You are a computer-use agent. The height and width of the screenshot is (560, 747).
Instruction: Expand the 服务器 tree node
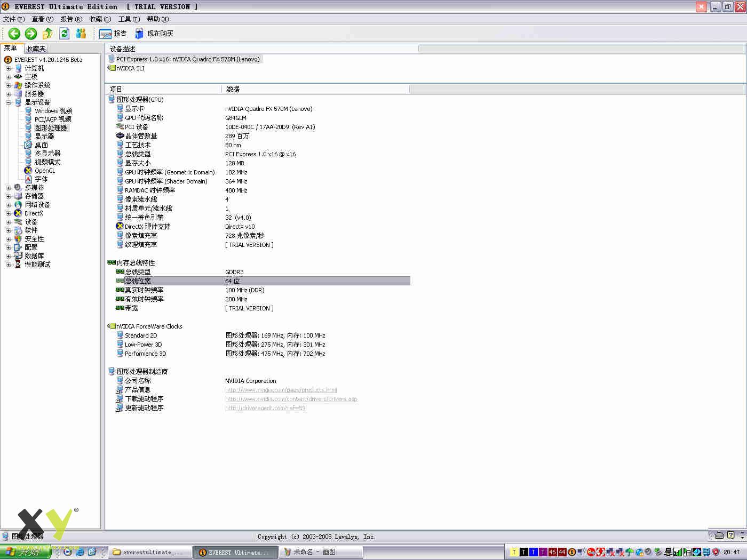pyautogui.click(x=8, y=94)
